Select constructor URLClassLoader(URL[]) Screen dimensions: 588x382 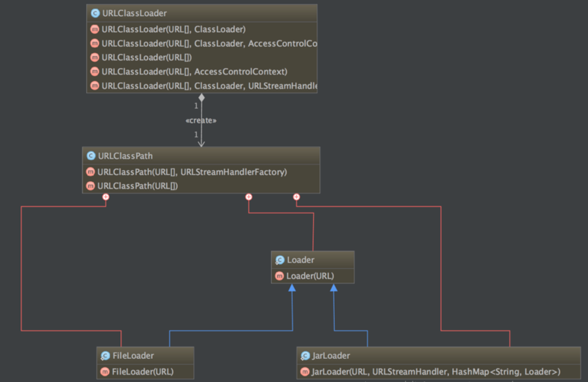pos(147,58)
